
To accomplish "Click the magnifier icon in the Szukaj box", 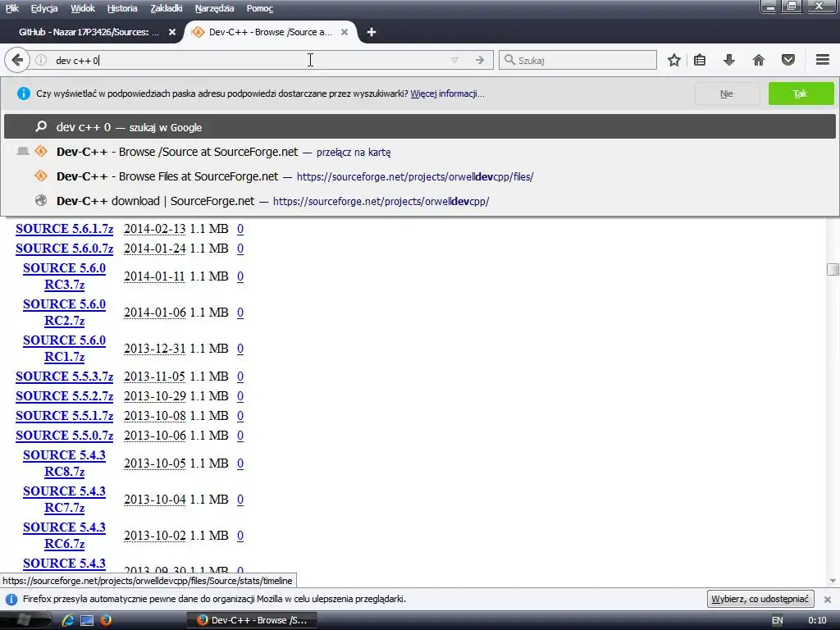I will click(509, 60).
